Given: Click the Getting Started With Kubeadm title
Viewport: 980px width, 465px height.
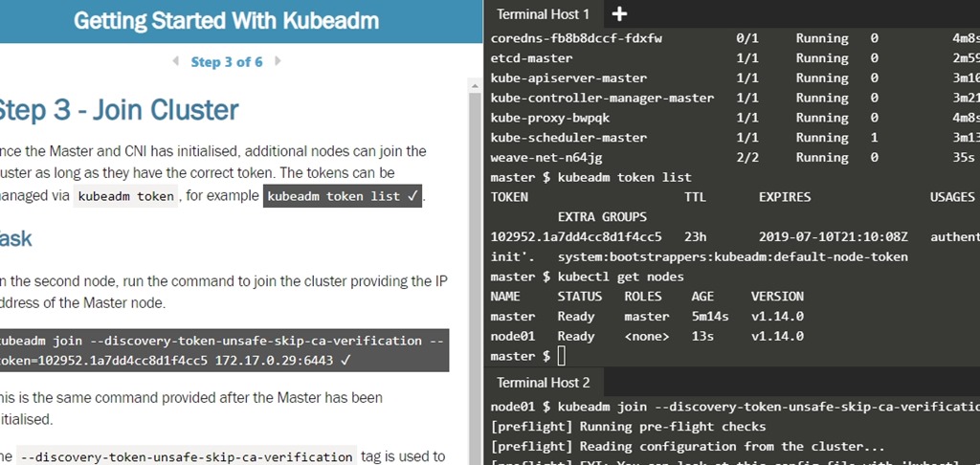Looking at the screenshot, I should click(x=226, y=20).
